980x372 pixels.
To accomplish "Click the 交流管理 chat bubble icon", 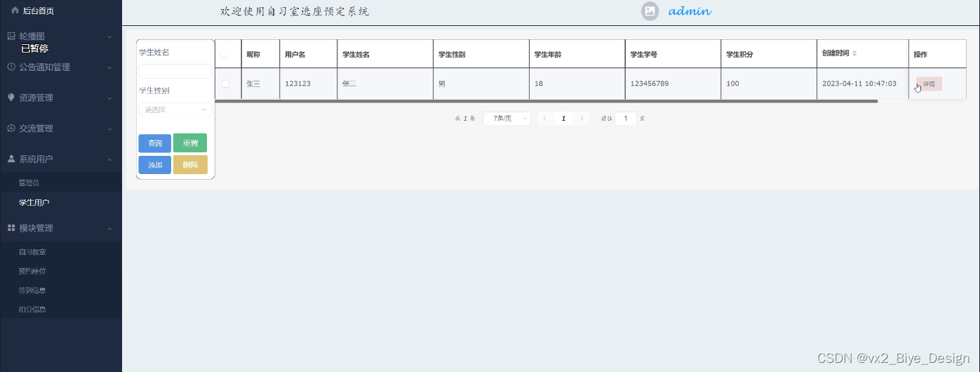I will pos(11,128).
